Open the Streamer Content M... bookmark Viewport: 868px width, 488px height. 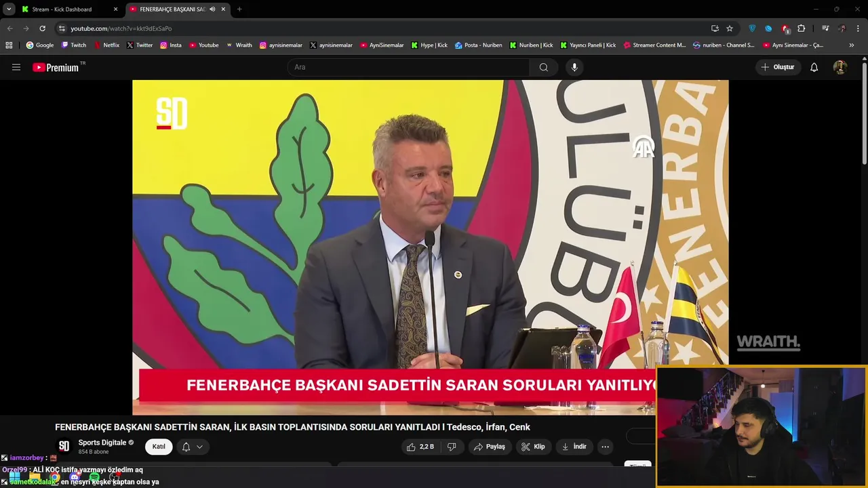654,45
